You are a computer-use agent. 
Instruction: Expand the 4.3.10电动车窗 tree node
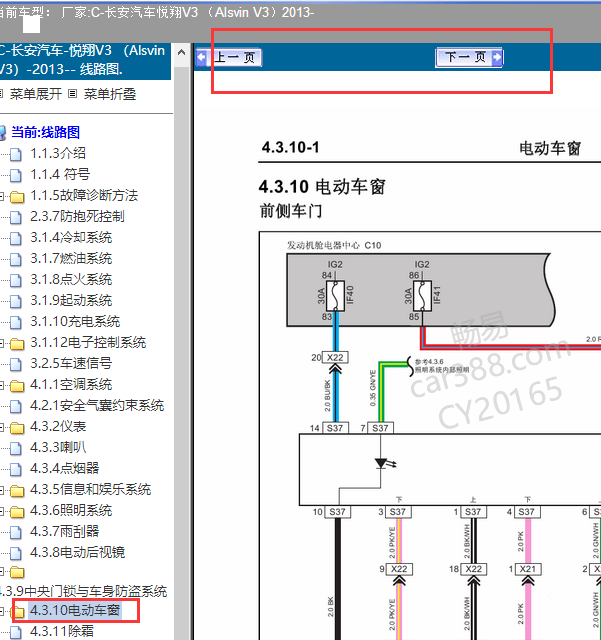[2, 611]
